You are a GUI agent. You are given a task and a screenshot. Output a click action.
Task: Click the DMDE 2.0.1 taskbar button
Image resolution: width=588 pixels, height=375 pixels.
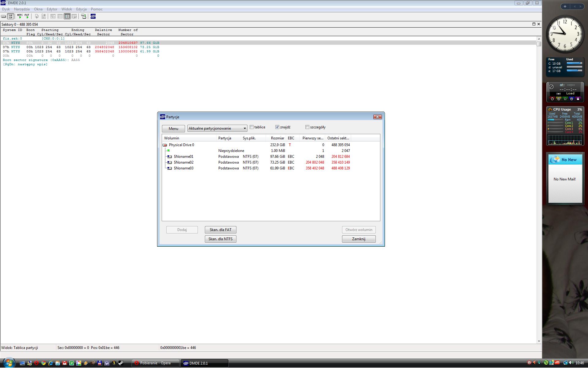204,363
